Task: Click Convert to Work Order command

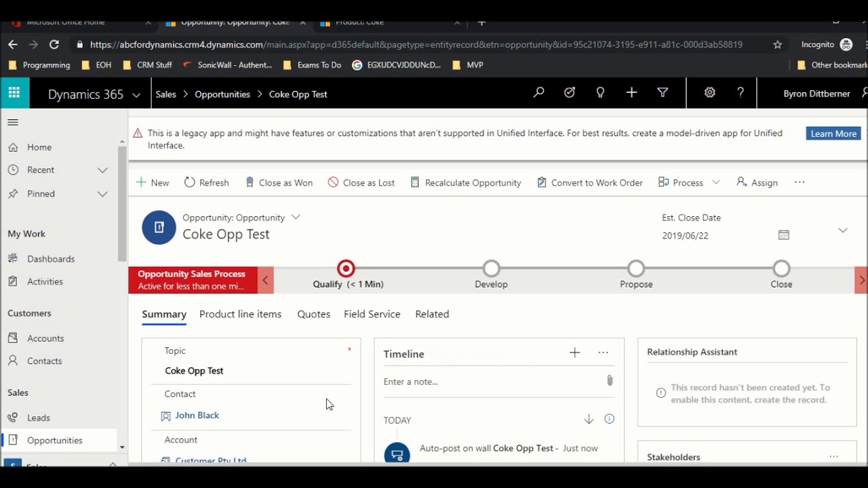Action: click(590, 182)
